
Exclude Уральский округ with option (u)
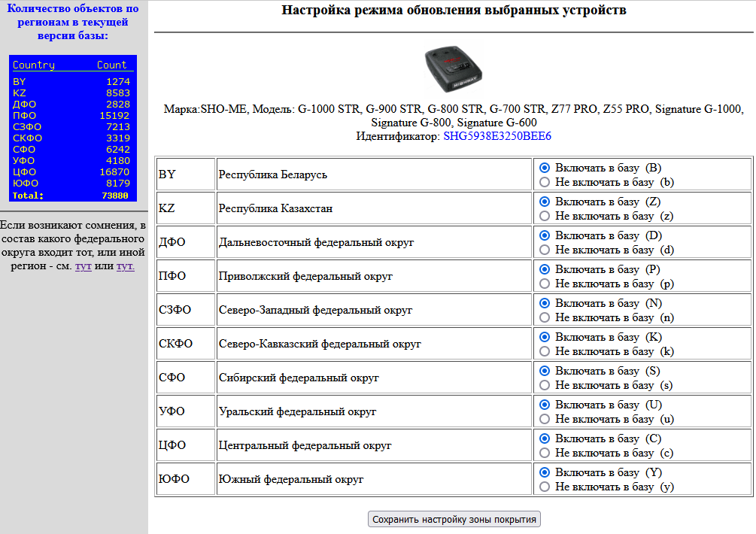[545, 419]
